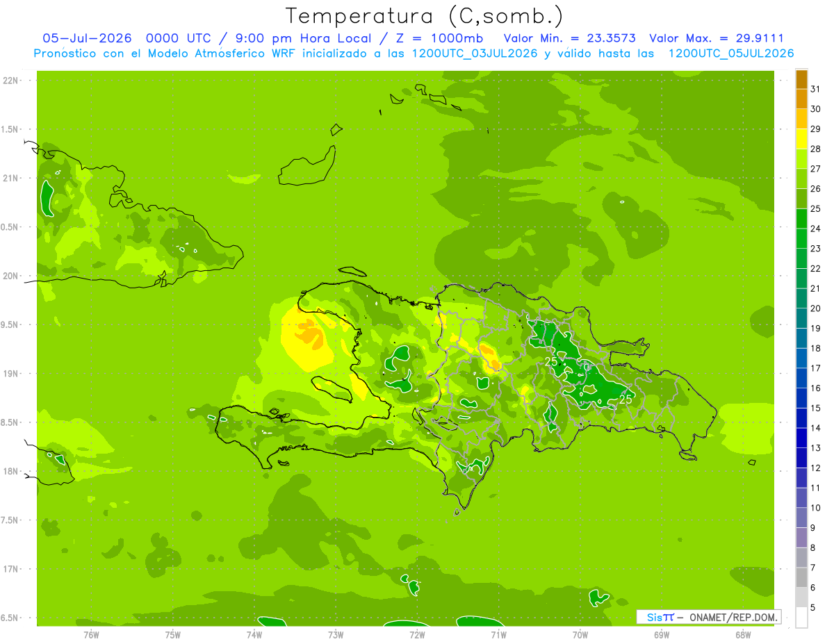Image resolution: width=834 pixels, height=644 pixels.
Task: Click the color bar label "20"
Action: (x=816, y=308)
